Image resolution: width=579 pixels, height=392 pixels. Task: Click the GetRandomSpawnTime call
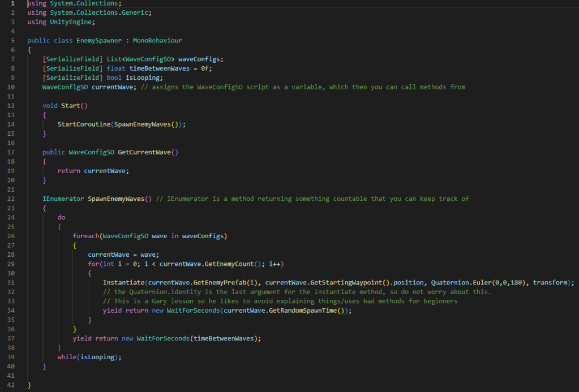pyautogui.click(x=302, y=310)
